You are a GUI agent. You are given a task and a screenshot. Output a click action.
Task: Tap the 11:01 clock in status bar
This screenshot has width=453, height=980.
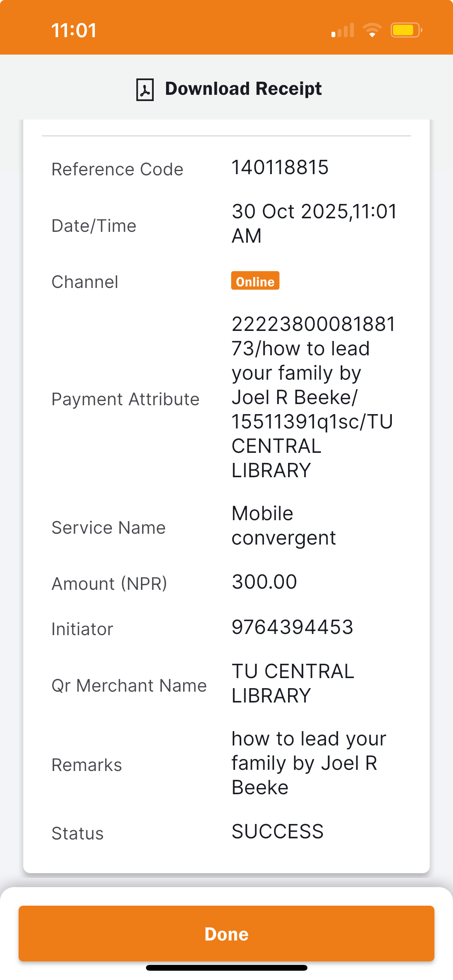tap(74, 30)
